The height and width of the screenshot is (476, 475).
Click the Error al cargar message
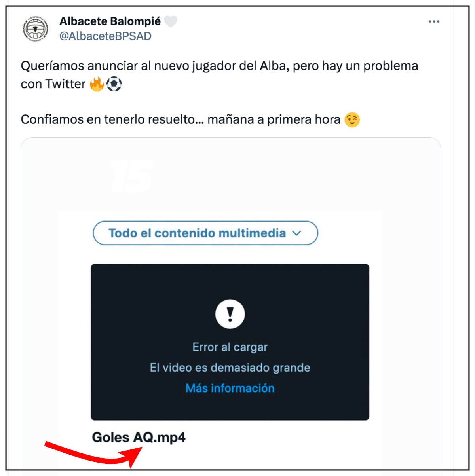coord(230,347)
